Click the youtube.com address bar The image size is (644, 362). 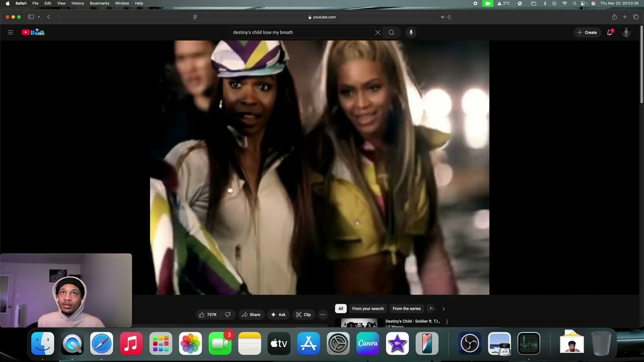322,17
